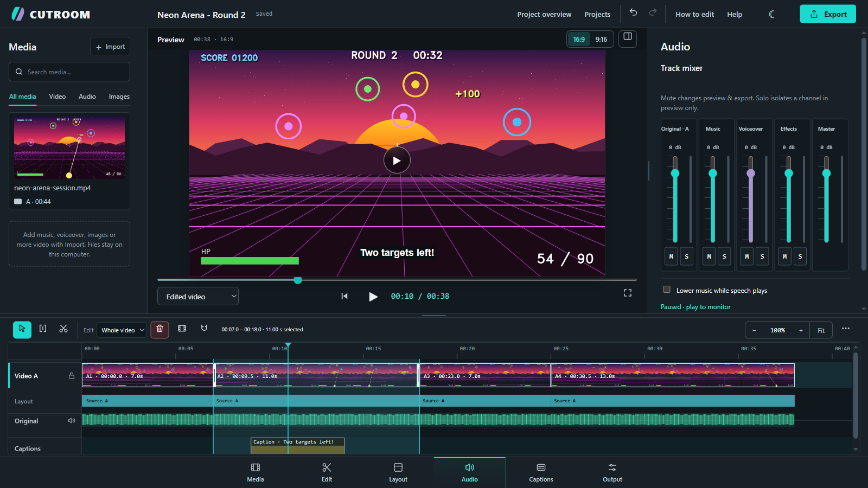The width and height of the screenshot is (868, 488).
Task: Click the Cutroom logo
Action: [51, 14]
